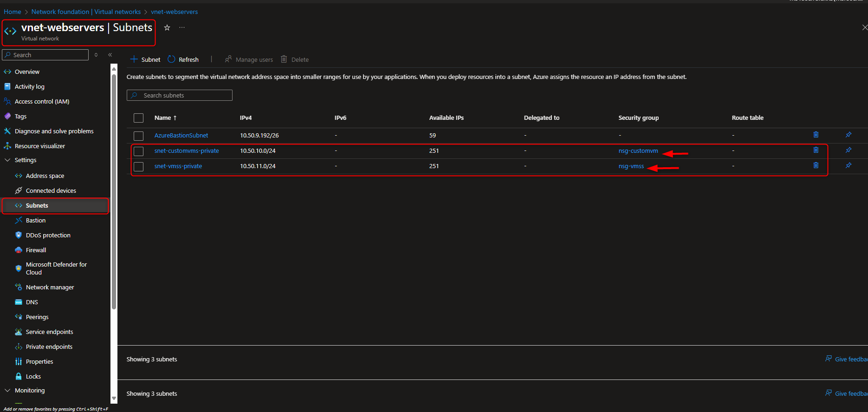868x412 pixels.
Task: Go to Home breadcrumb
Action: tap(13, 12)
